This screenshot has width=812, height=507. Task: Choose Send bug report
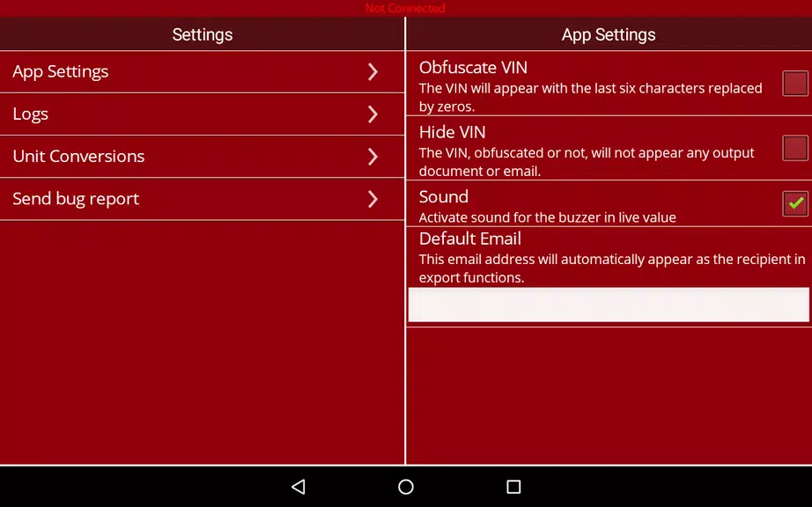click(76, 199)
